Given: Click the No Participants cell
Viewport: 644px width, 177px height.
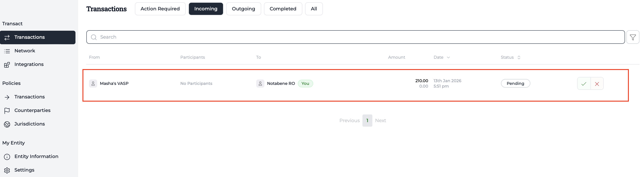Looking at the screenshot, I should (x=196, y=83).
